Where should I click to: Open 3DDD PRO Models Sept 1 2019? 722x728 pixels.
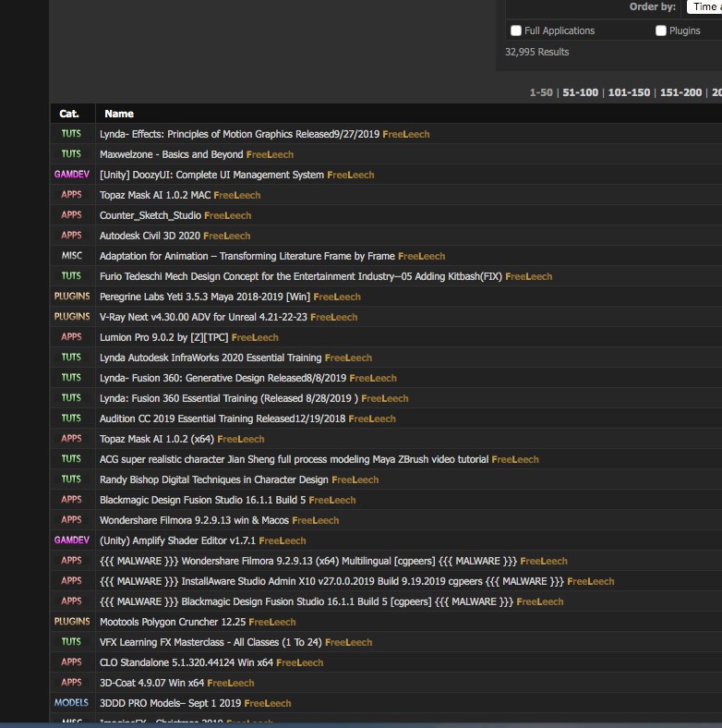(x=170, y=704)
